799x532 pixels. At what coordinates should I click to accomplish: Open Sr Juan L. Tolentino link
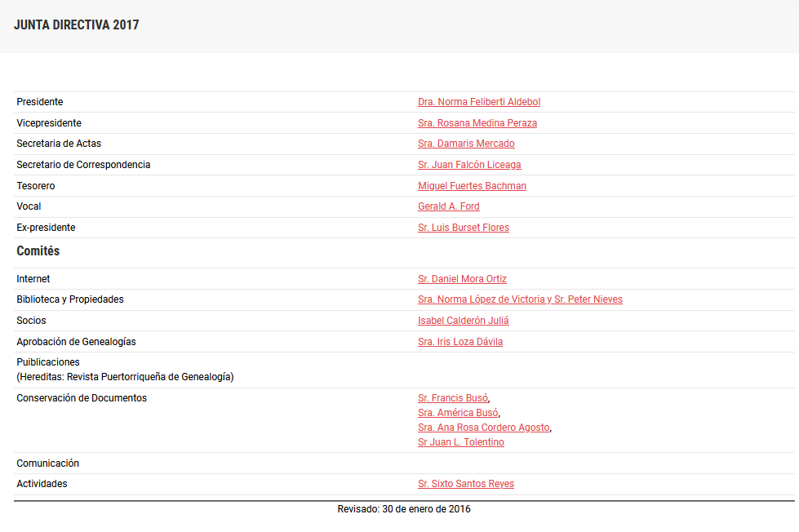(x=461, y=442)
